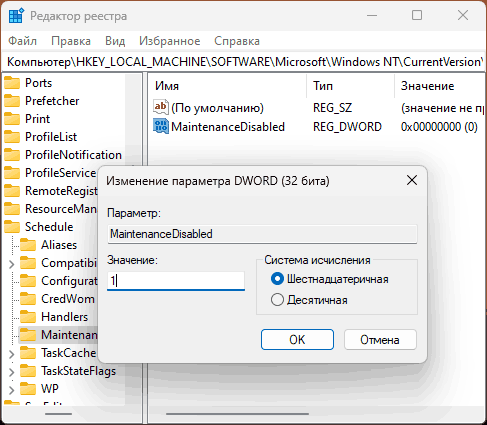Click the Prefetcher folder icon
The width and height of the screenshot is (487, 425).
point(12,101)
